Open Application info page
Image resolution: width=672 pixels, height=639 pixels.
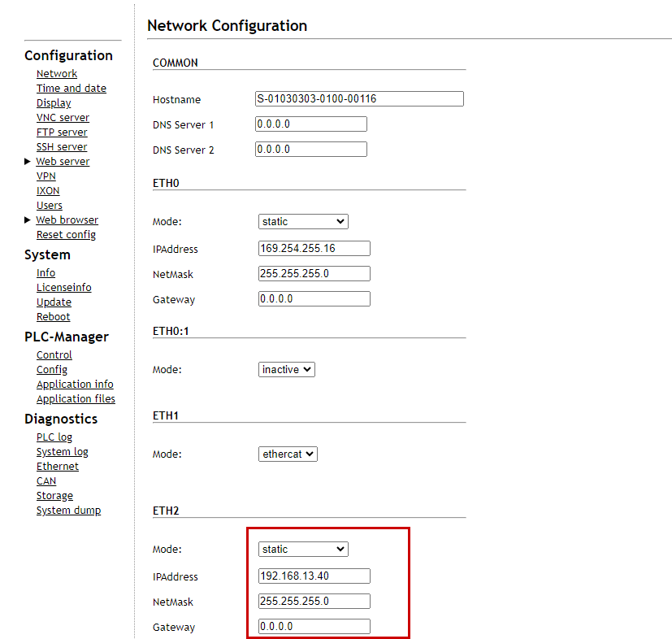click(75, 385)
